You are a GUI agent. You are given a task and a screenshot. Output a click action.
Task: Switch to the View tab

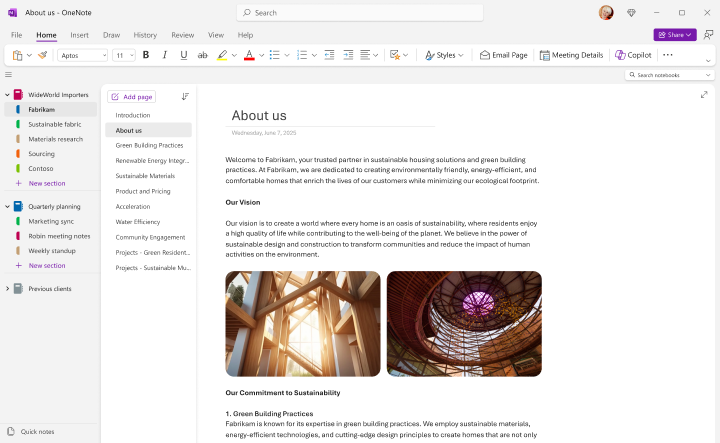coord(216,35)
